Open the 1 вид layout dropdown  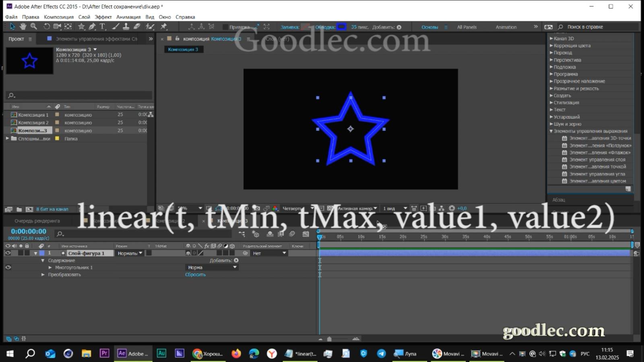(x=395, y=208)
